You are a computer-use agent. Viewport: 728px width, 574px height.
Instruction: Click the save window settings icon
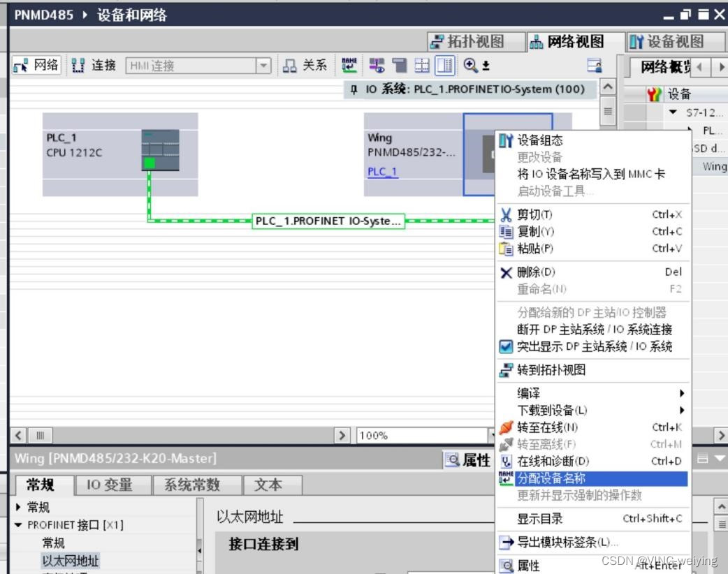point(593,66)
